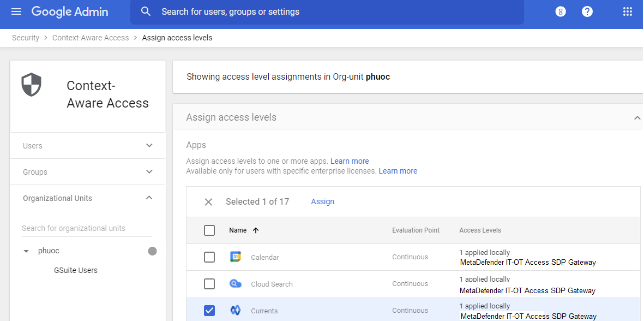The image size is (644, 321).
Task: Toggle the select-all header checkbox
Action: coord(209,230)
